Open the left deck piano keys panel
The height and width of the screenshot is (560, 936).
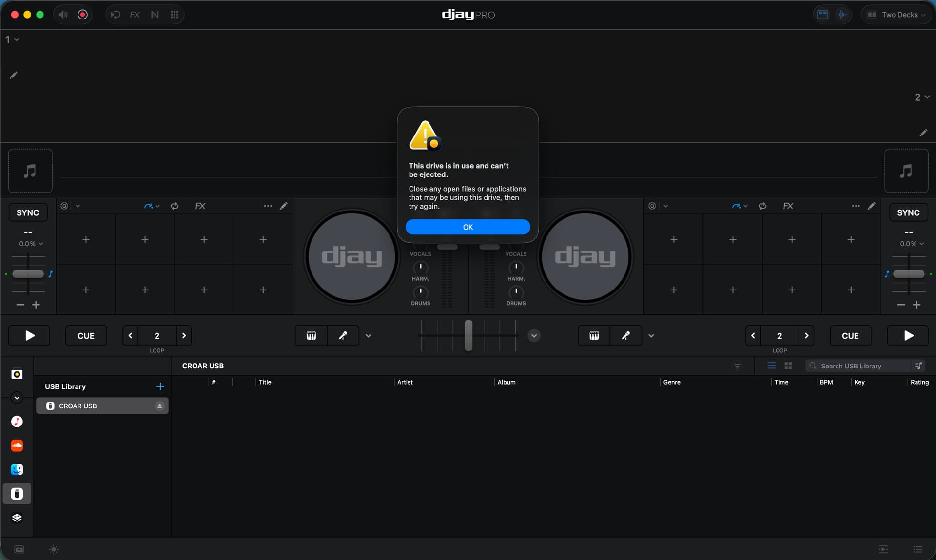pos(311,336)
